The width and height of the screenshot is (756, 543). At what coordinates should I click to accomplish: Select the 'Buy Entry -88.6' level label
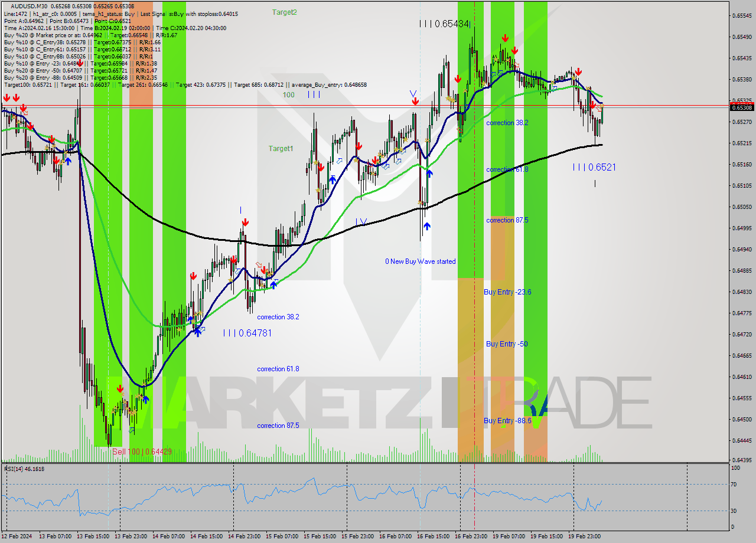point(507,421)
